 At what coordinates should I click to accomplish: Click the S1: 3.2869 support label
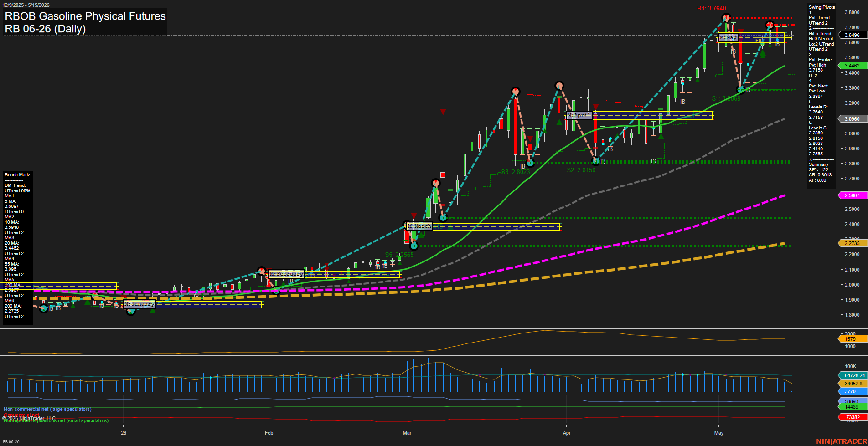(726, 98)
